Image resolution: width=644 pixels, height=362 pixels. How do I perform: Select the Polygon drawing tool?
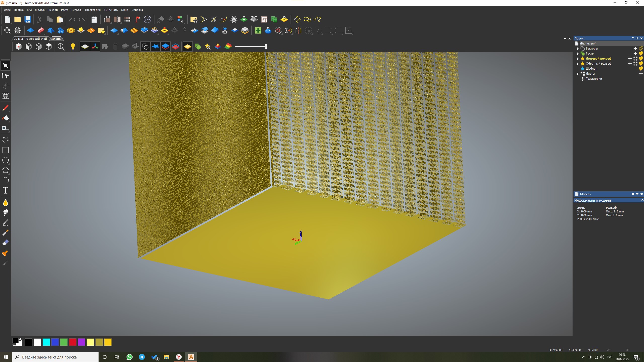pos(6,170)
